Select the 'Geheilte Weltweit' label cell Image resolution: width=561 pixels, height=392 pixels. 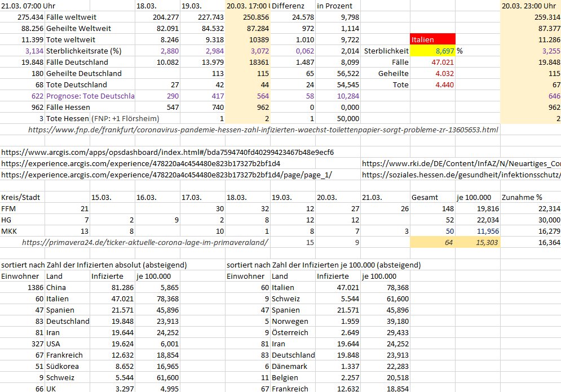[x=90, y=28]
